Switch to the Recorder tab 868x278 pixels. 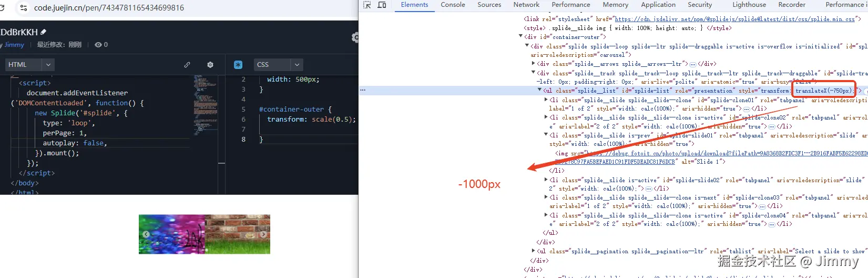click(792, 5)
